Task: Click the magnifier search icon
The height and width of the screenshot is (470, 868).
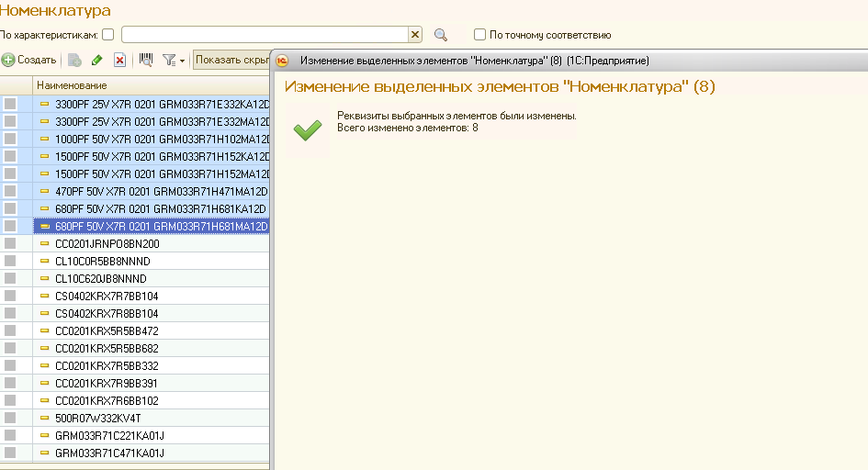Action: click(441, 35)
